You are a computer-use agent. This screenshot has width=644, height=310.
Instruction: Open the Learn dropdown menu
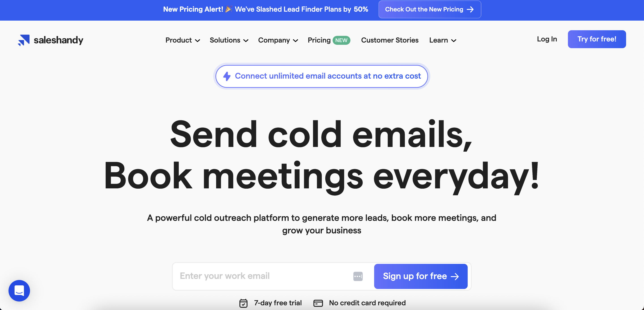click(443, 40)
